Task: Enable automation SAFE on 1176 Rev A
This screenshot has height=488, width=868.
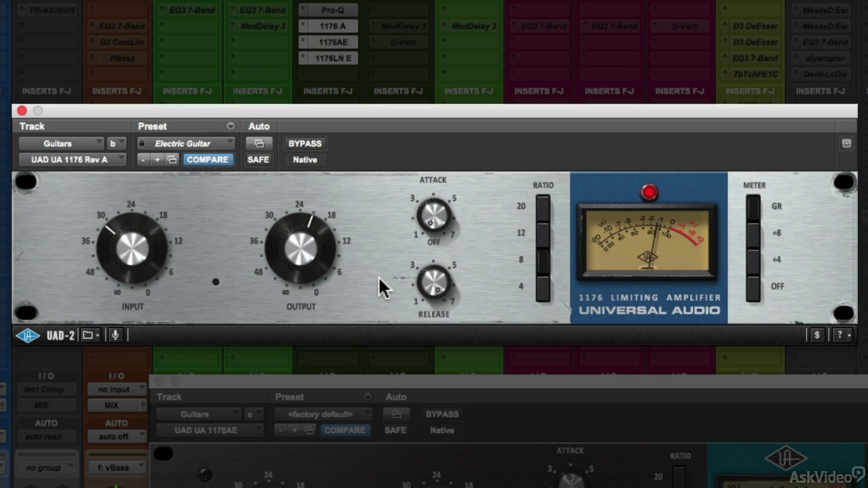Action: pyautogui.click(x=258, y=160)
